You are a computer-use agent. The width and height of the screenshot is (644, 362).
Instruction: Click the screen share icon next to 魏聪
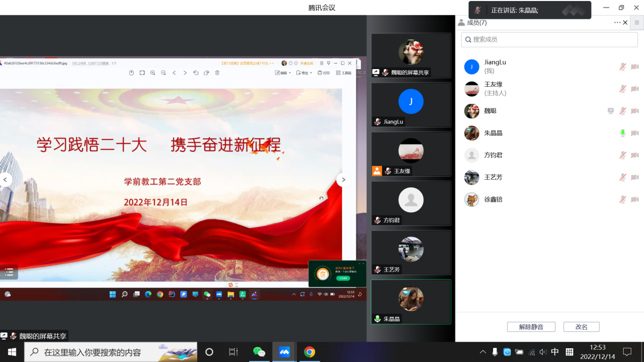[x=611, y=111]
